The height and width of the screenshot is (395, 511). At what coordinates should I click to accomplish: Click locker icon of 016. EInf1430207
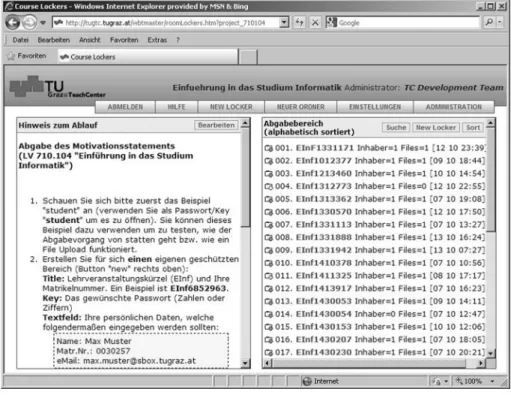[269, 340]
